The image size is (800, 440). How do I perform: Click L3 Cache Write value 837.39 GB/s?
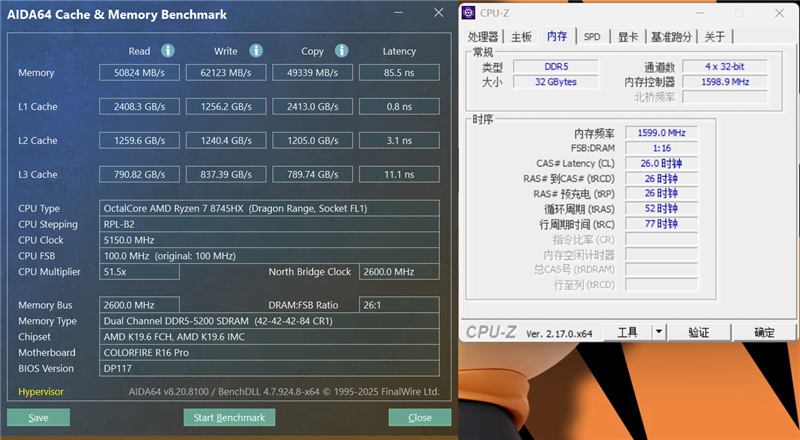point(226,174)
